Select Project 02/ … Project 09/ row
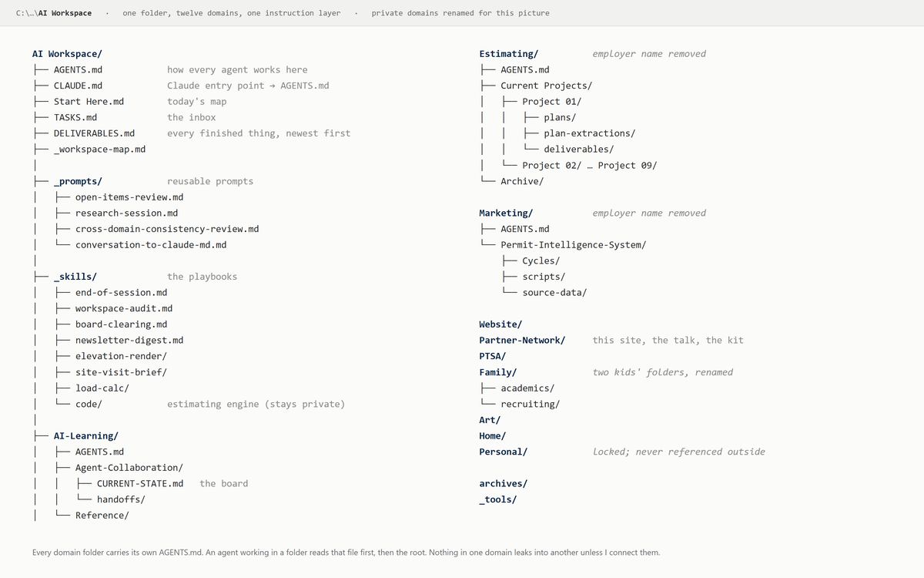Image resolution: width=924 pixels, height=578 pixels. click(x=590, y=165)
